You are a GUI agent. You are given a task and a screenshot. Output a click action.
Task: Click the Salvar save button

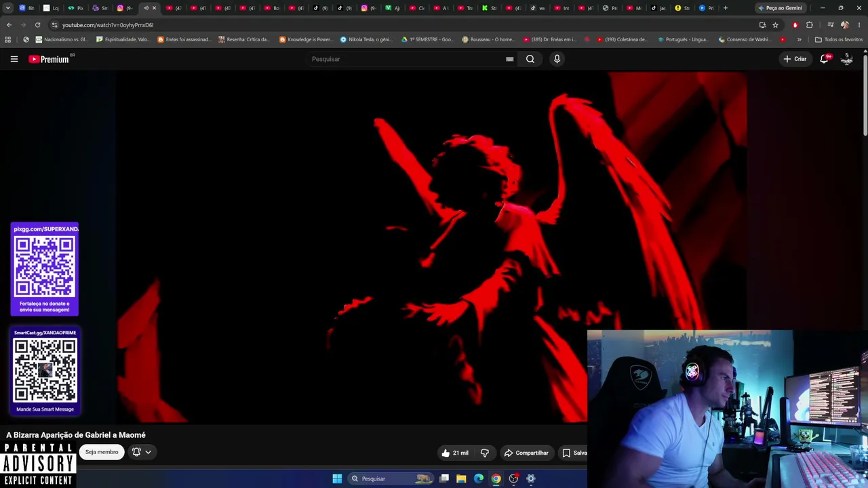[x=574, y=453]
